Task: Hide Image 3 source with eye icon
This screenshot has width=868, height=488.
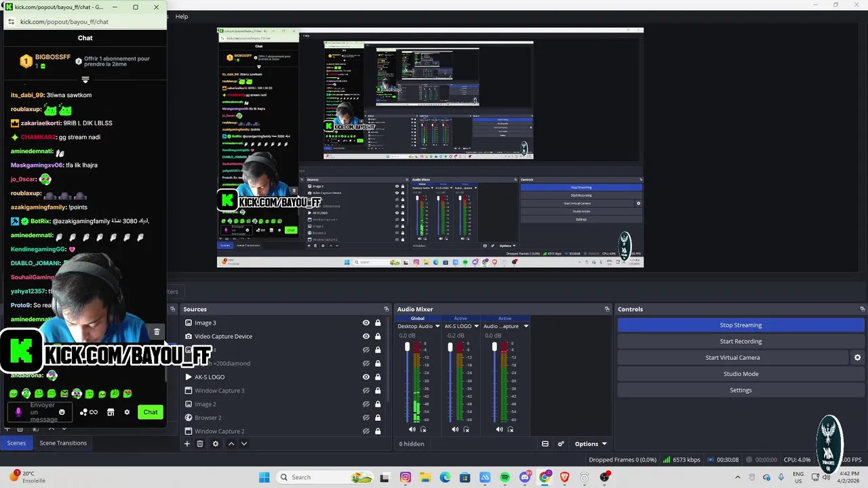Action: click(x=366, y=323)
